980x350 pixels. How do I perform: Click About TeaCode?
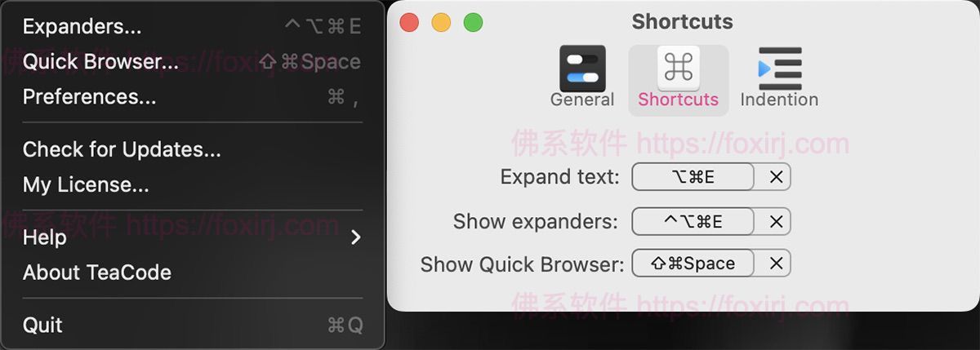coord(97,272)
